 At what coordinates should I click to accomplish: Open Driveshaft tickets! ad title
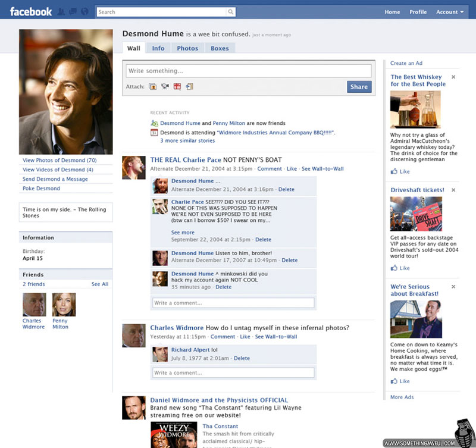(417, 190)
